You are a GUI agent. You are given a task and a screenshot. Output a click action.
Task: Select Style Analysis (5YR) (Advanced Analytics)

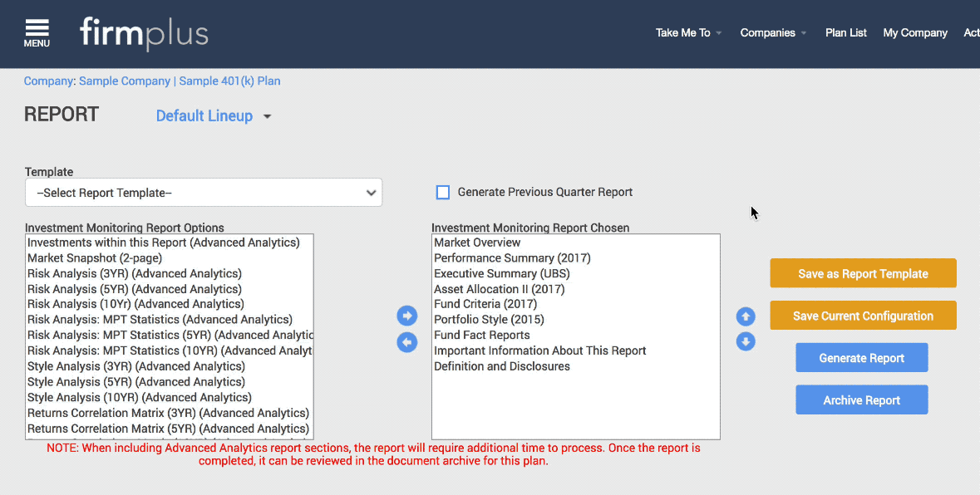coord(170,382)
